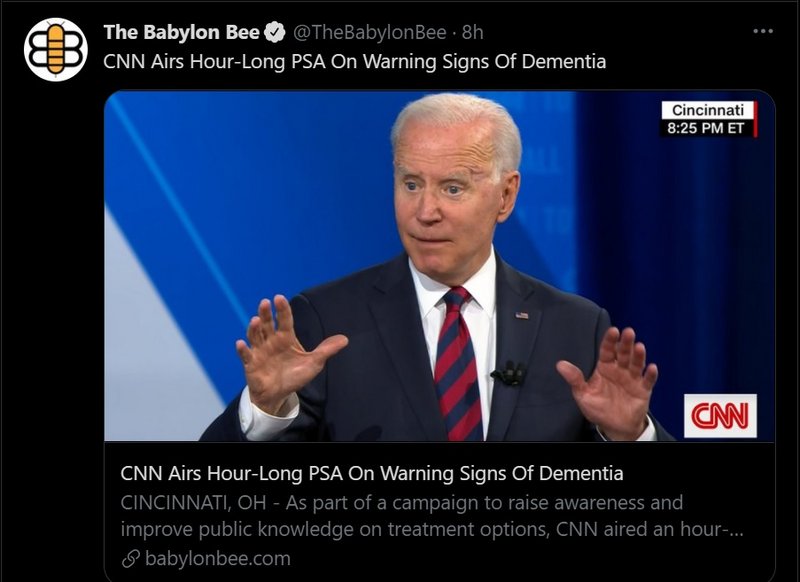Open the babylonbee.com domain link
The height and width of the screenshot is (582, 800).
click(218, 559)
